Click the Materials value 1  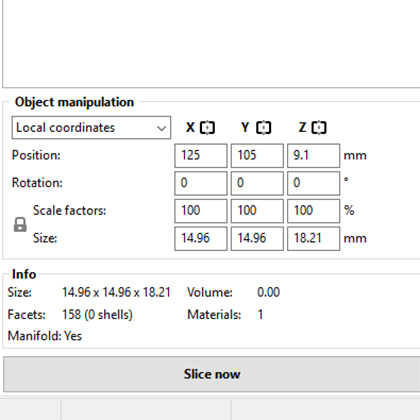pyautogui.click(x=260, y=315)
